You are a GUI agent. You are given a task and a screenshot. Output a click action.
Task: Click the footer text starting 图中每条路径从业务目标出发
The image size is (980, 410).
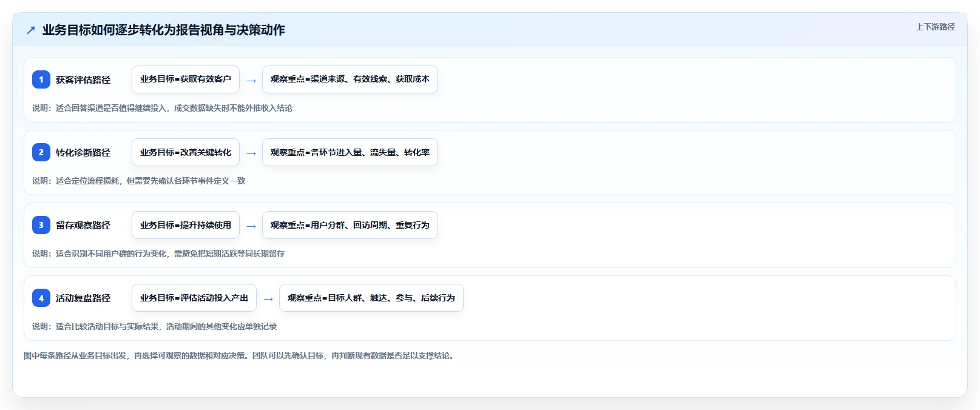[x=240, y=355]
